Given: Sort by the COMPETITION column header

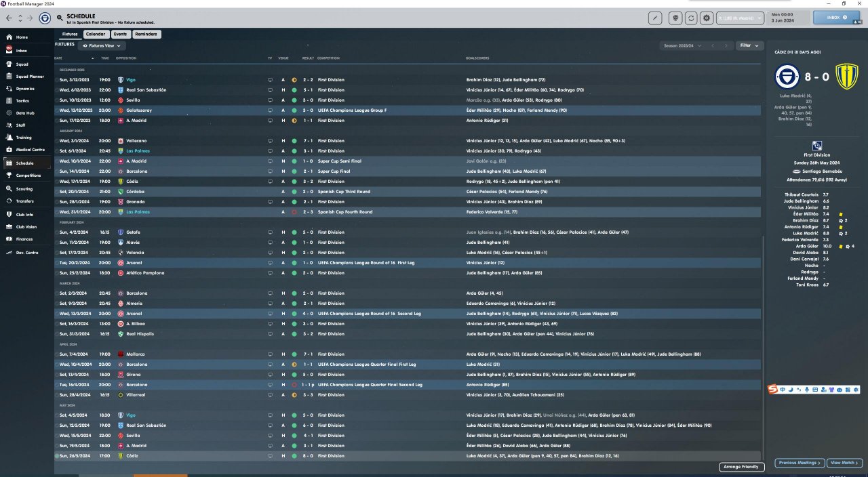Looking at the screenshot, I should click(x=328, y=58).
